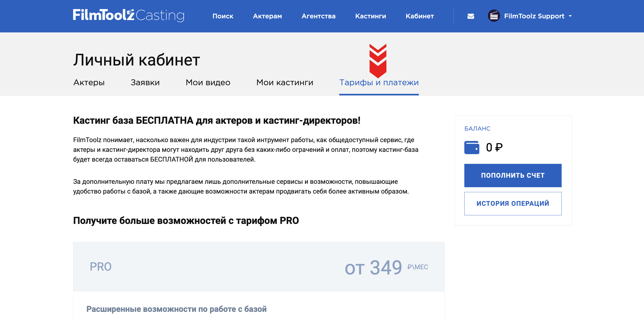Switch to the Заявки tab
Viewport: 644px width, 320px height.
point(145,82)
